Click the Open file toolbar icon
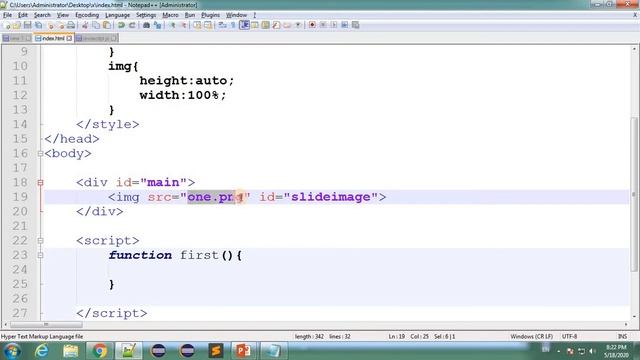 pos(17,25)
